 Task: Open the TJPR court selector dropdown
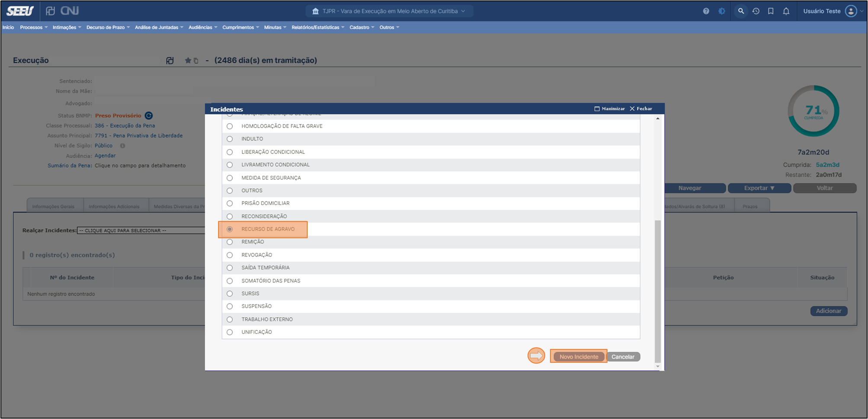(389, 11)
